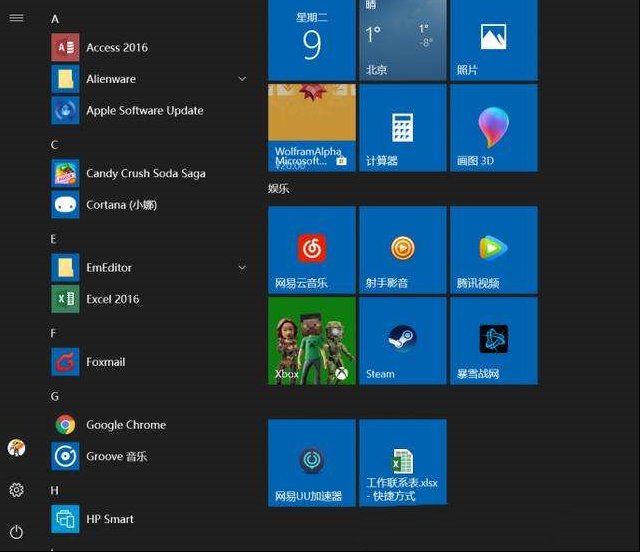Image resolution: width=640 pixels, height=552 pixels.
Task: Click the letter F section header
Action: (x=53, y=334)
